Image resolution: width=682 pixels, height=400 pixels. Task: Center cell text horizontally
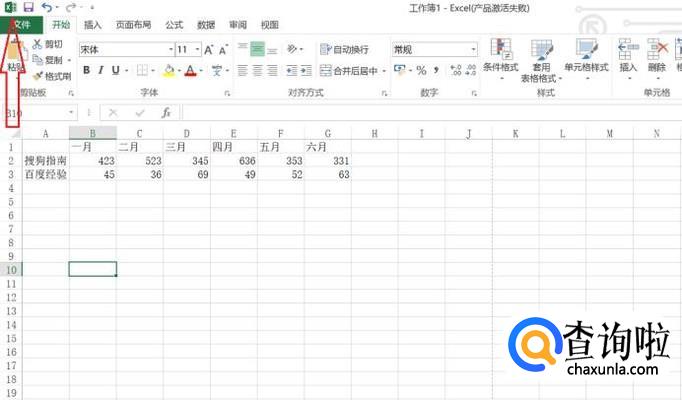pos(257,70)
